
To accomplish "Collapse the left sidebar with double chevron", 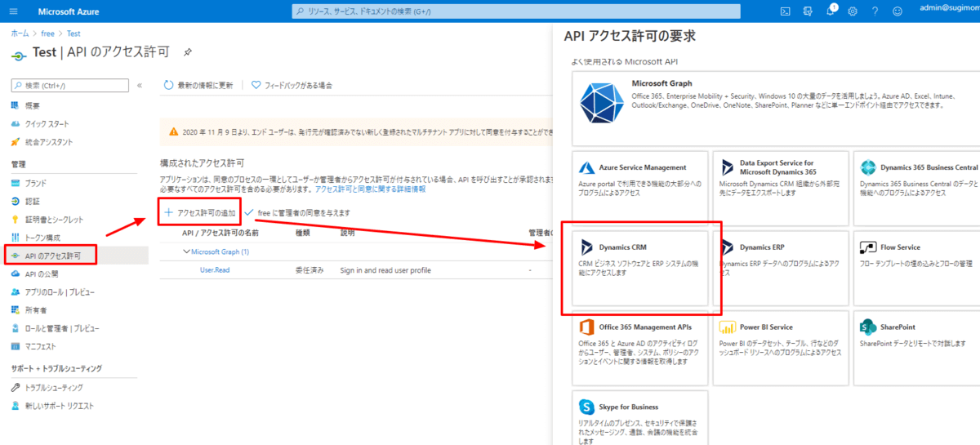I will [140, 85].
